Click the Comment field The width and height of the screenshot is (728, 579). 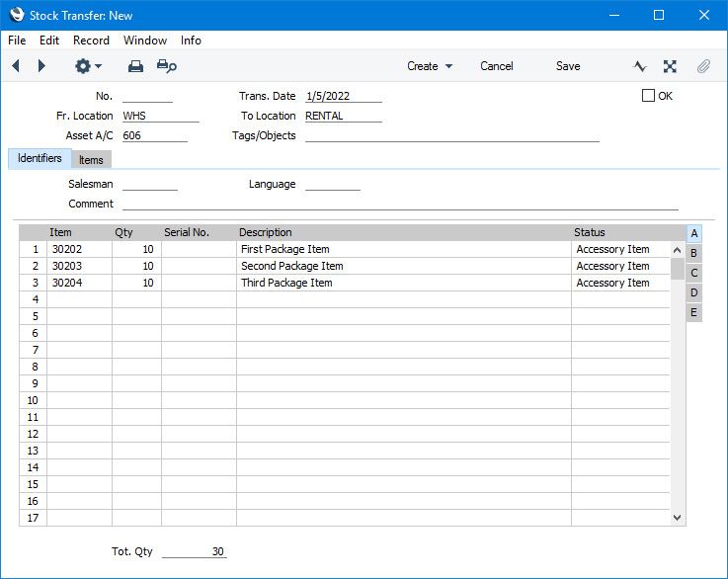400,204
